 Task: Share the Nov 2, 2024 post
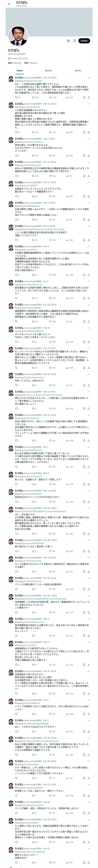89,220
